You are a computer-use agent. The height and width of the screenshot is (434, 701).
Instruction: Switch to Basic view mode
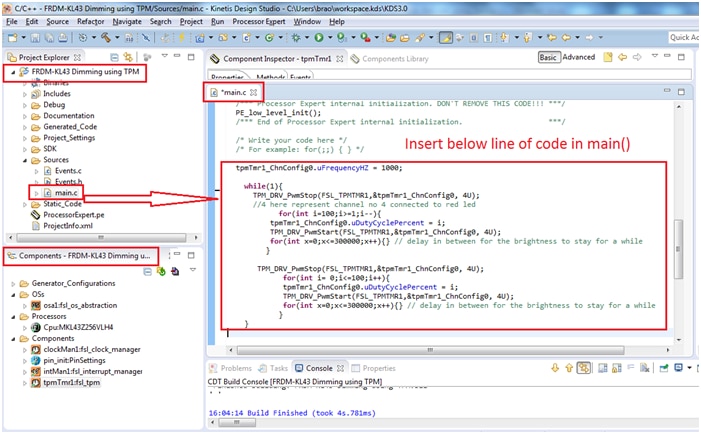pyautogui.click(x=548, y=58)
